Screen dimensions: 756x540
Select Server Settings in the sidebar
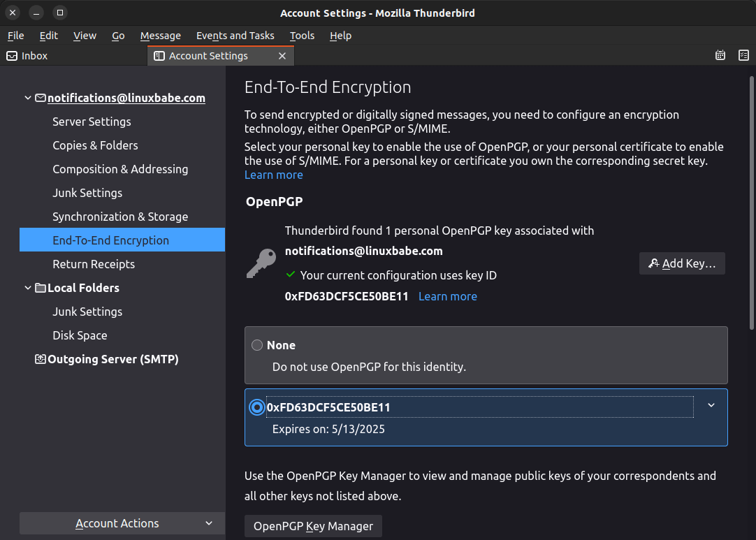pyautogui.click(x=92, y=122)
